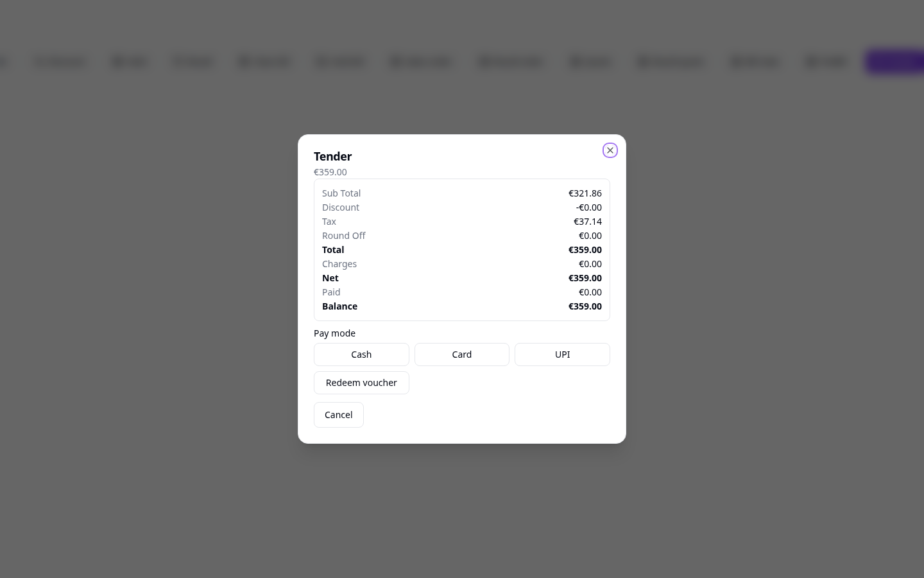This screenshot has width=924, height=578.
Task: Click the Paid amount €0.00
Action: pos(590,292)
